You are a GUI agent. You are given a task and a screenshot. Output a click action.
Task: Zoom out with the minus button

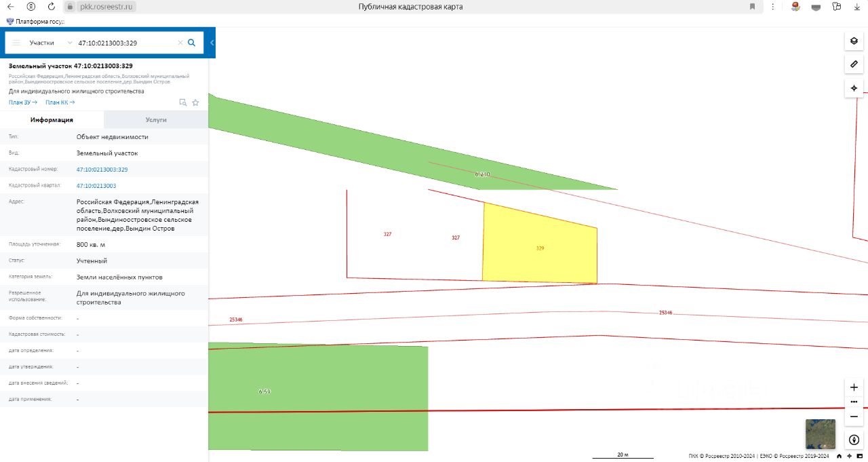point(854,417)
